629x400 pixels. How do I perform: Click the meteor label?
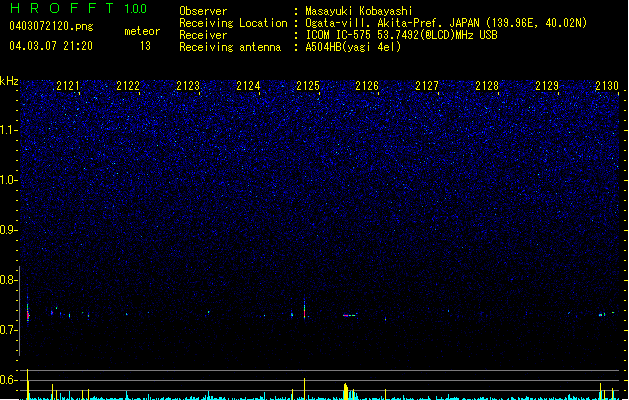pos(142,31)
